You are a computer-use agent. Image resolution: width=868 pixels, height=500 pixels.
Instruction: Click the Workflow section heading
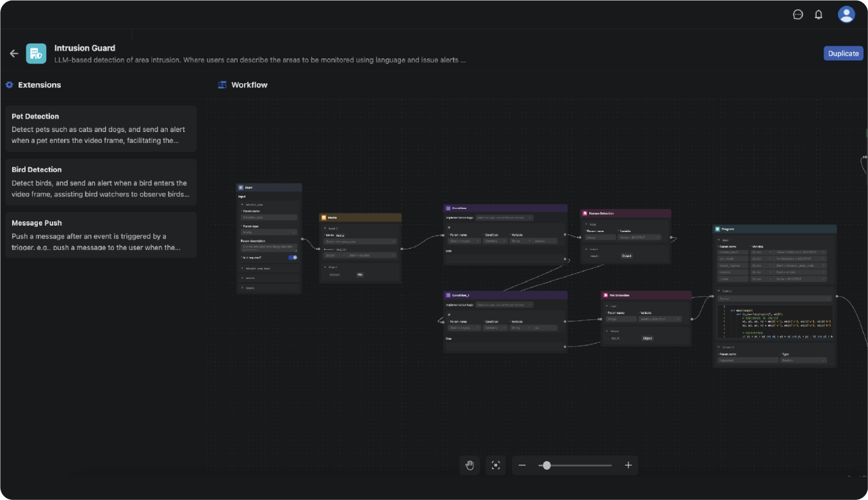[x=249, y=85]
